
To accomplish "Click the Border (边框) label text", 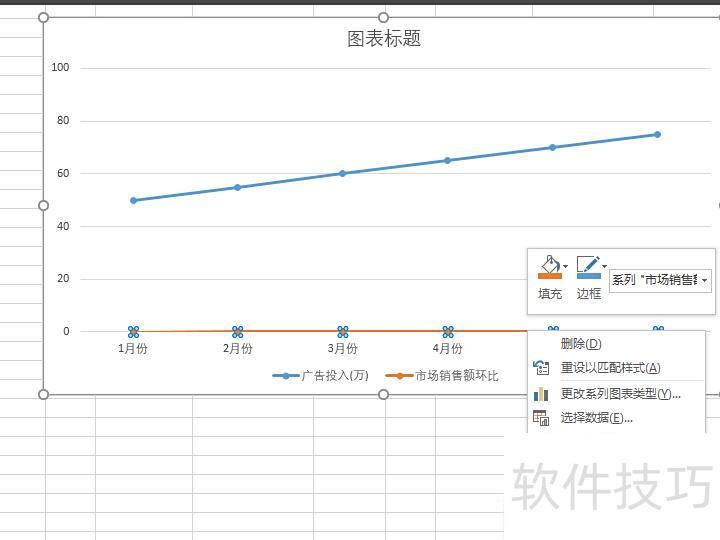I will (589, 294).
